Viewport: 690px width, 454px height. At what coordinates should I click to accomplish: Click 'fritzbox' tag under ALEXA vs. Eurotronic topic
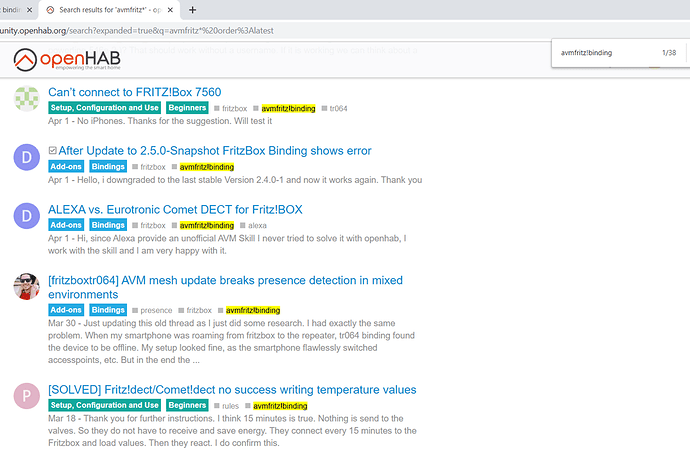click(153, 226)
